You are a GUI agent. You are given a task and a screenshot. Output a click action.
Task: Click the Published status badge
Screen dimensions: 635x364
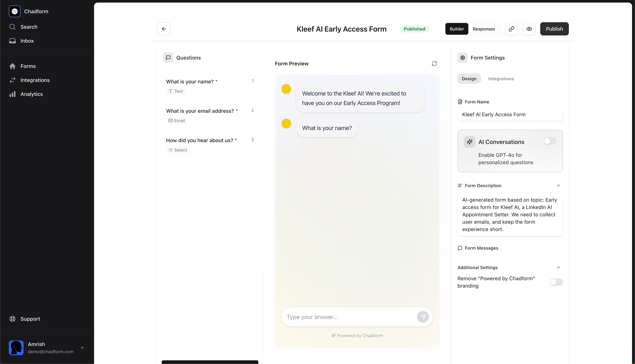pyautogui.click(x=414, y=29)
